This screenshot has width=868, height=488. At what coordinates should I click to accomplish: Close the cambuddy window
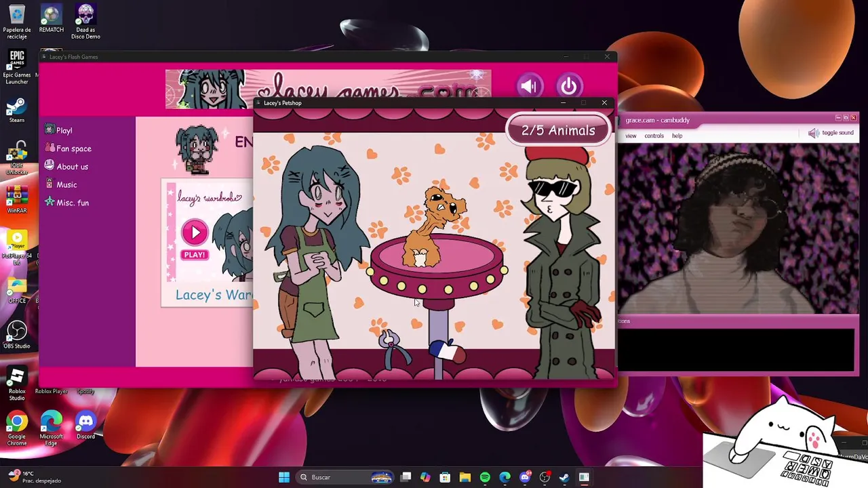[x=853, y=118]
